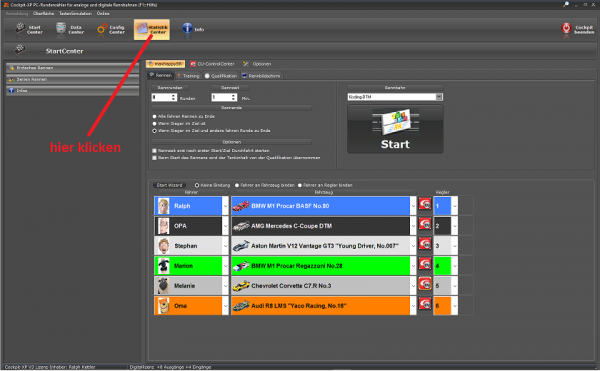This screenshot has height=371, width=600.
Task: Open the driver dropdown for Ralph
Action: (225, 206)
